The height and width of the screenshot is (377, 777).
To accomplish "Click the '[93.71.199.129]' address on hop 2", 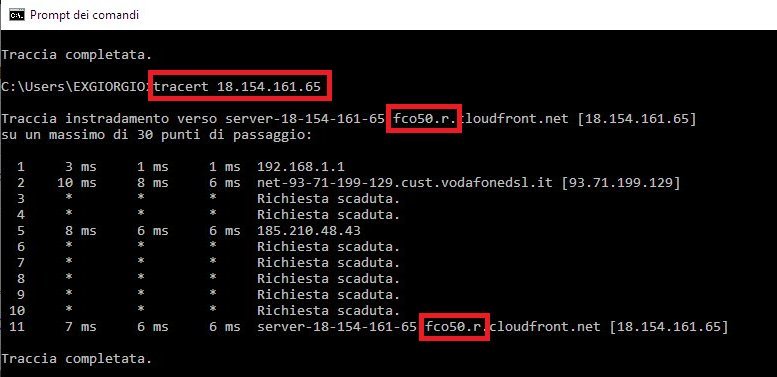I will pyautogui.click(x=621, y=182).
